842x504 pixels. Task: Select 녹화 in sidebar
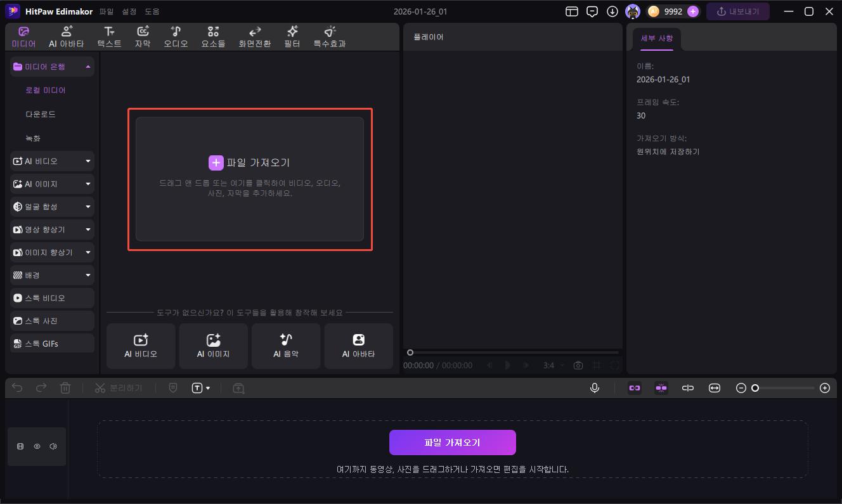[x=33, y=138]
